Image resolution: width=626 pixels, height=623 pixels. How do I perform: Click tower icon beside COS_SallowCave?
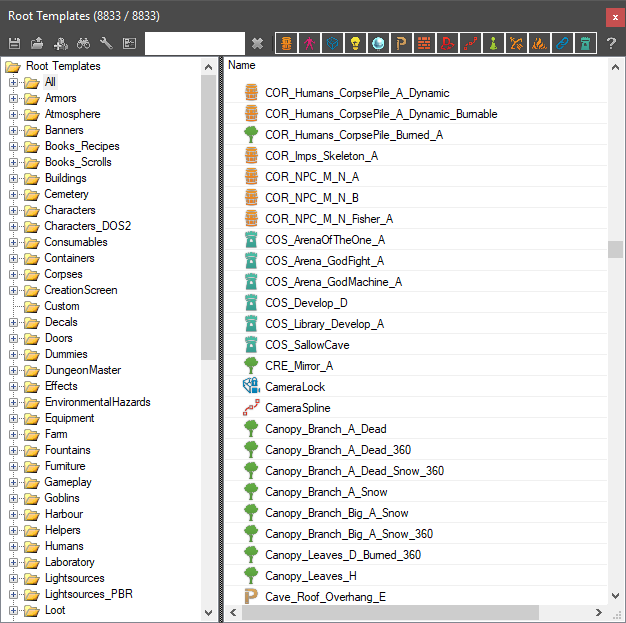point(251,344)
